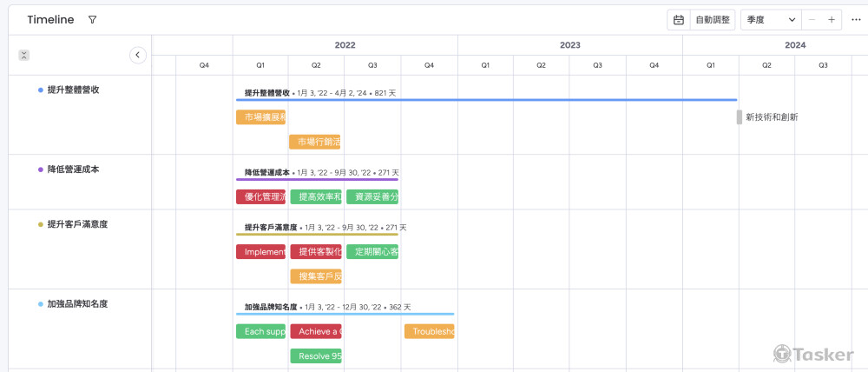The image size is (868, 372).
Task: Collapse the left group panel with chevron
Action: coord(137,55)
